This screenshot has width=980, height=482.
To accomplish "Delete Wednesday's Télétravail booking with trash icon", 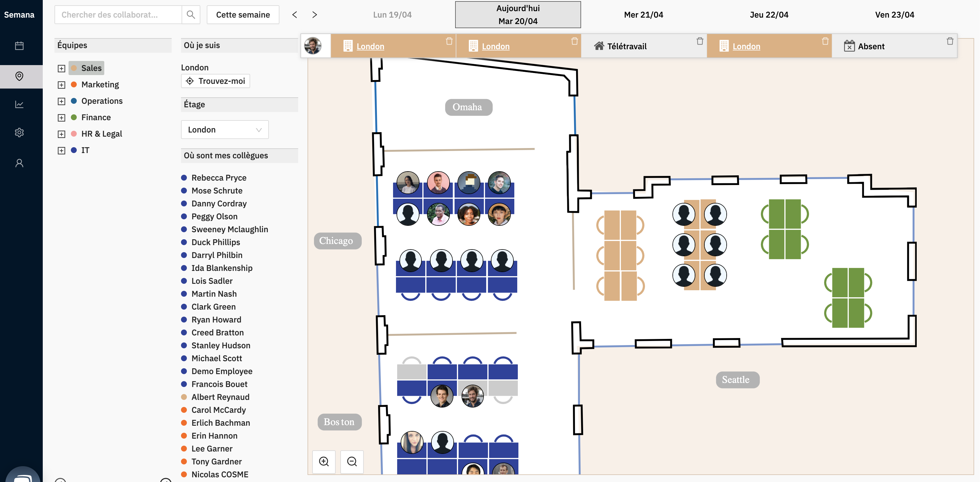I will [x=700, y=41].
